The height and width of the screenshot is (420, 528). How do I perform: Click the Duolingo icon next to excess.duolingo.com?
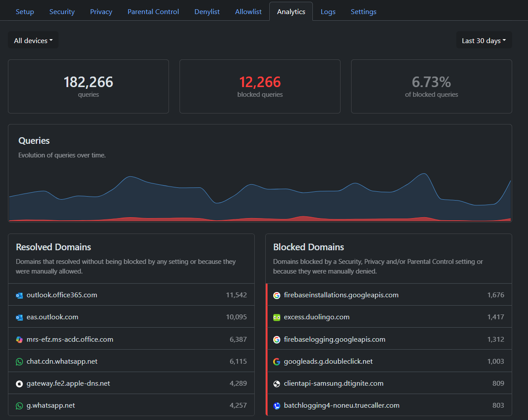(277, 317)
